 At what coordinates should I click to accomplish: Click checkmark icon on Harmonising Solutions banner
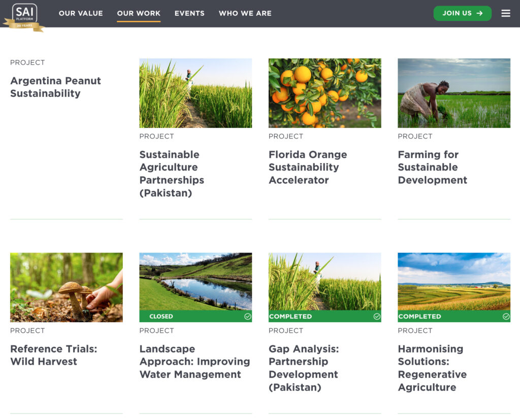point(506,317)
